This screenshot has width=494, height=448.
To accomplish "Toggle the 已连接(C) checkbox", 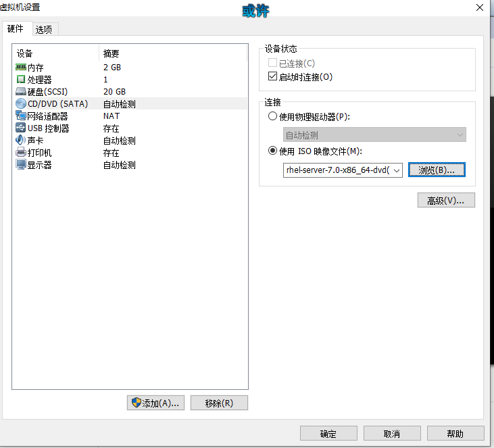I will [272, 63].
